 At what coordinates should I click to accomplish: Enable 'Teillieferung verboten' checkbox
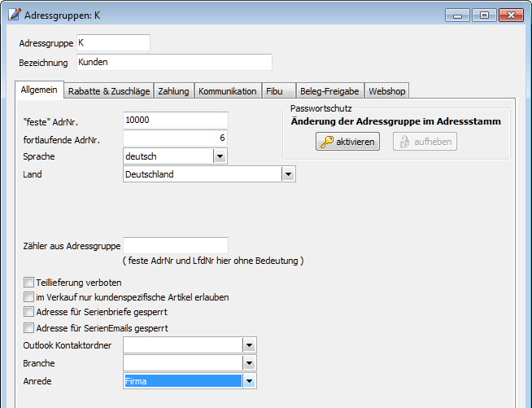coord(29,283)
